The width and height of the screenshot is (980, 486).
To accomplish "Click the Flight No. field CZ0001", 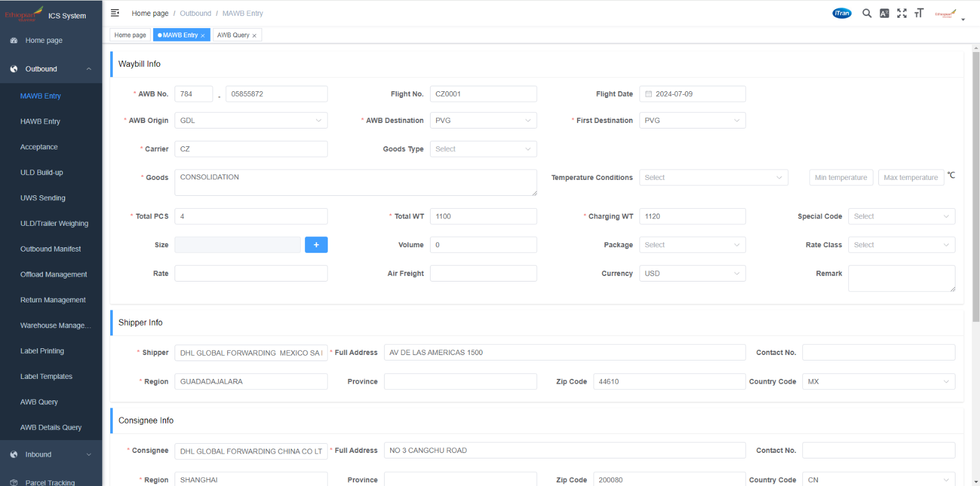I will click(x=483, y=94).
